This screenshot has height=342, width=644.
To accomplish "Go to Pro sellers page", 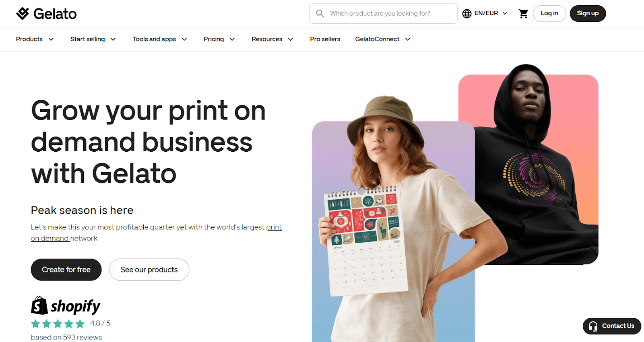I will point(325,39).
